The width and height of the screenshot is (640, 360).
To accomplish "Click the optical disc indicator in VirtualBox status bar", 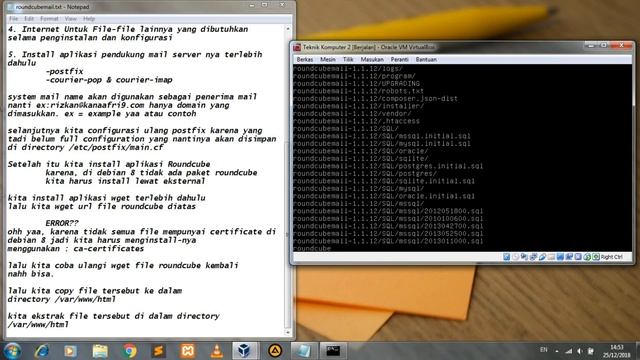I will tap(516, 257).
